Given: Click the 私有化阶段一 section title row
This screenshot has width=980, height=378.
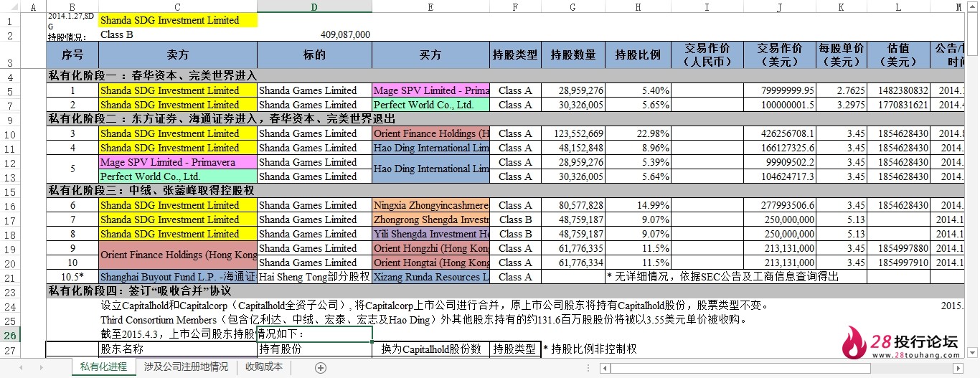Looking at the screenshot, I should click(505, 76).
